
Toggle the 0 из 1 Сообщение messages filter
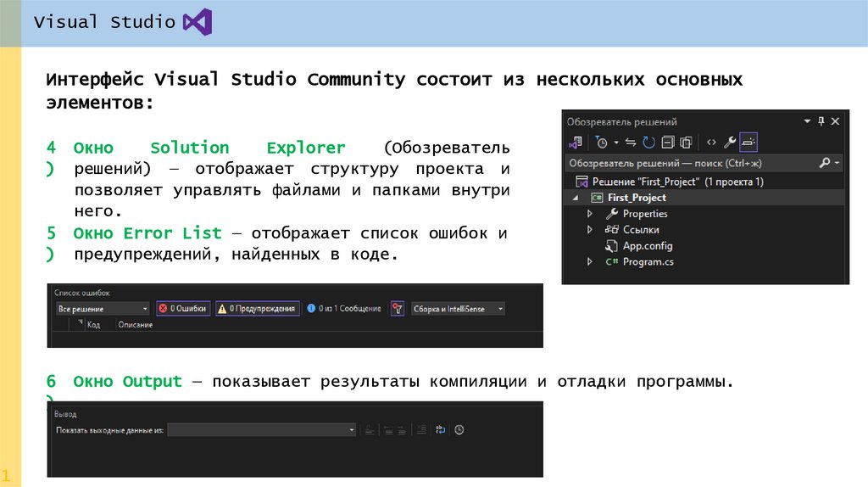(344, 309)
